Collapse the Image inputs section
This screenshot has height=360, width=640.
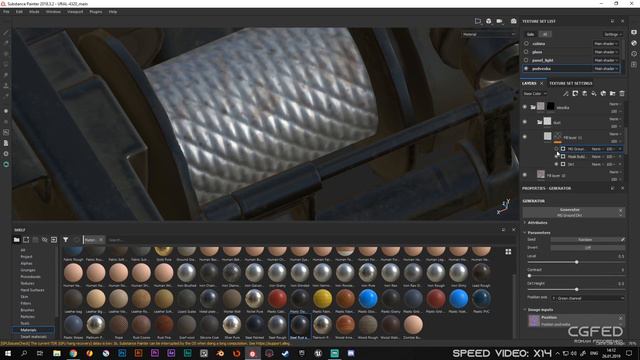(540, 309)
